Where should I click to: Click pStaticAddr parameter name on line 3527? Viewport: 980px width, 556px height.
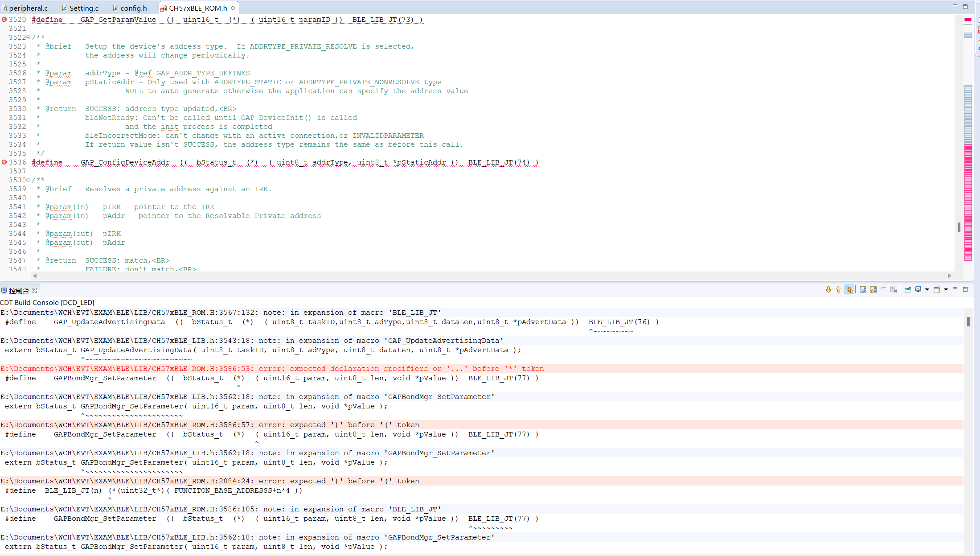109,82
